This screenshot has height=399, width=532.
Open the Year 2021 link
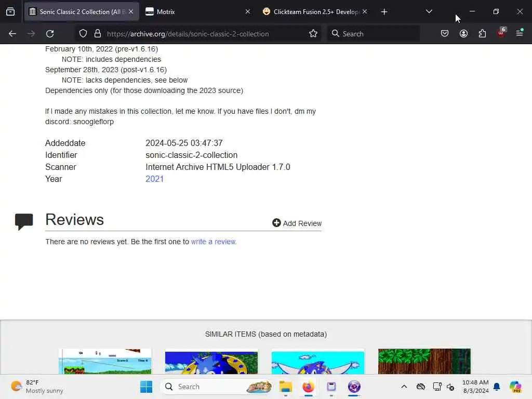pos(154,179)
